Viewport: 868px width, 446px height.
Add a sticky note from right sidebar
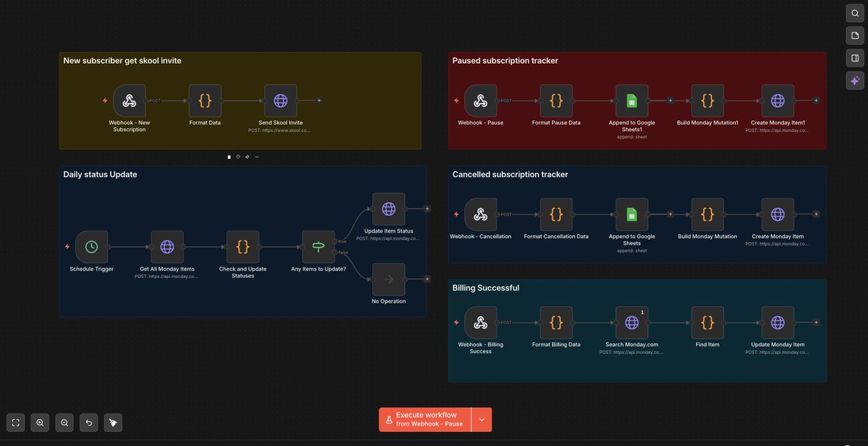[855, 35]
